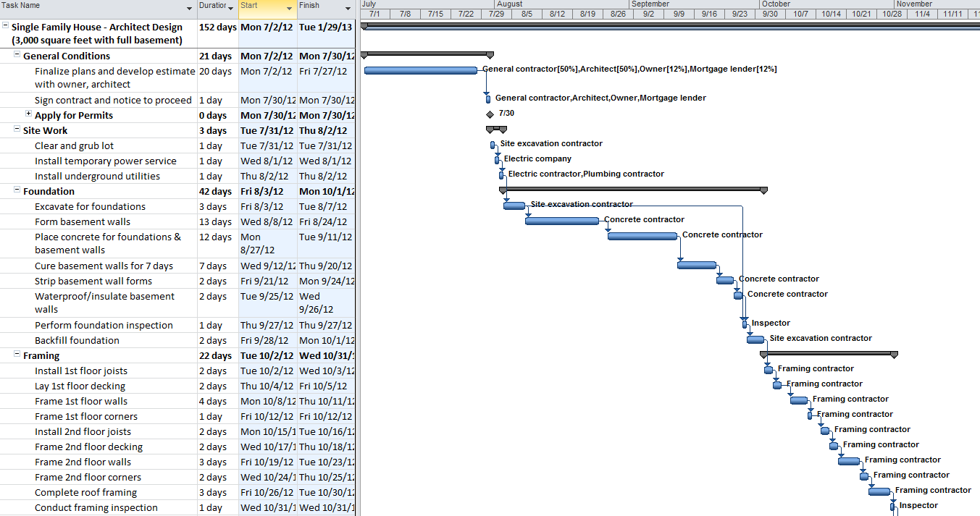Expand the Apply for Permits group
This screenshot has height=516, width=980.
click(x=28, y=114)
